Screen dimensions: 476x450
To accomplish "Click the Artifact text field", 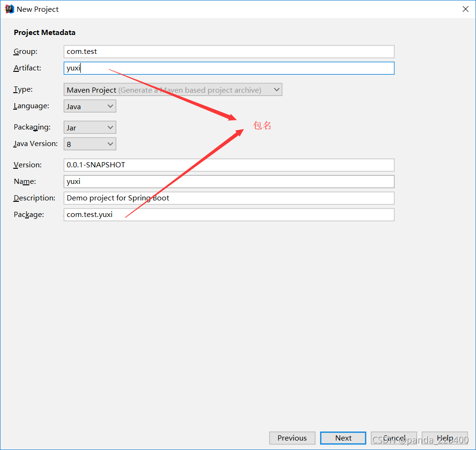I will 229,68.
